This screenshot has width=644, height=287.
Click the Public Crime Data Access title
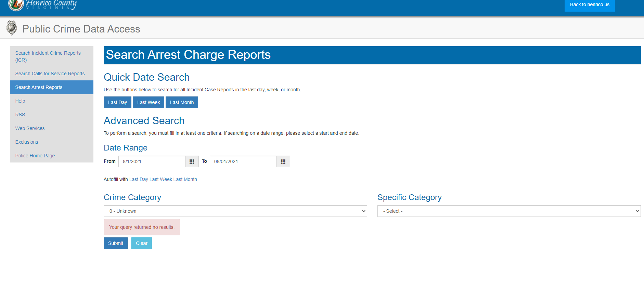pyautogui.click(x=81, y=29)
